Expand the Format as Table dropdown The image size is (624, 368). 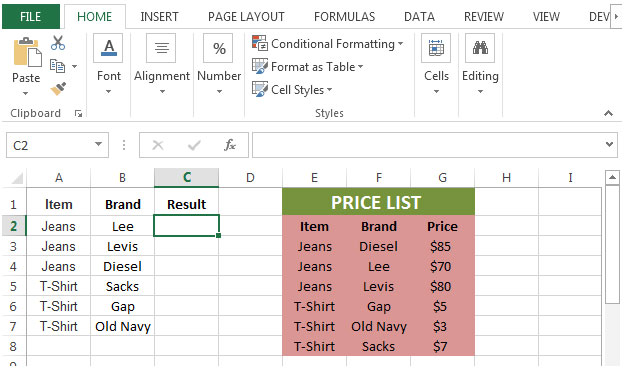[x=308, y=66]
